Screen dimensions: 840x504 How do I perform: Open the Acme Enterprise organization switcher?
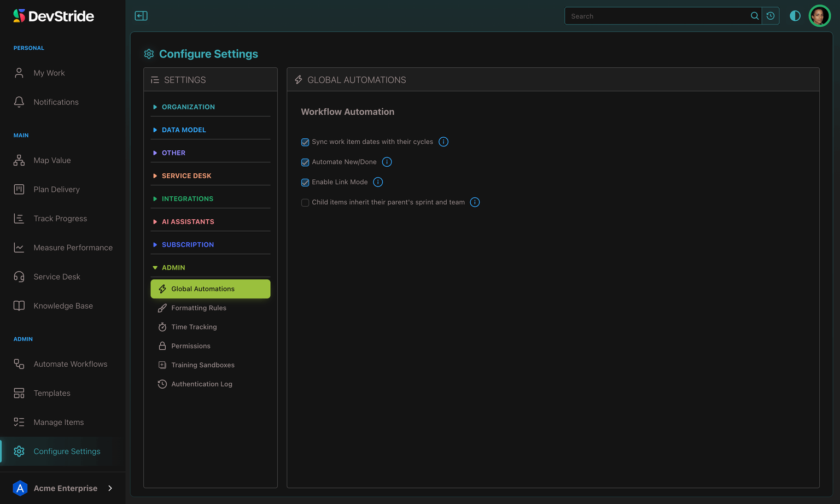[63, 488]
